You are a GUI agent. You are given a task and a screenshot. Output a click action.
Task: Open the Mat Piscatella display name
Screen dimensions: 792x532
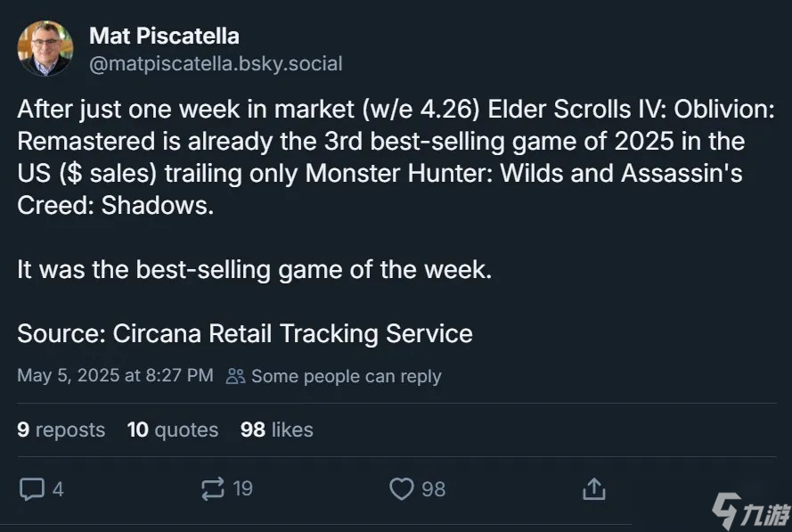(164, 36)
